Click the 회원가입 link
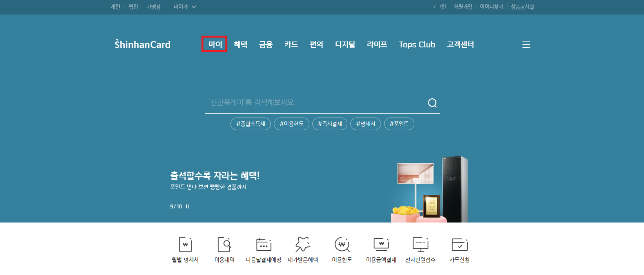 463,7
